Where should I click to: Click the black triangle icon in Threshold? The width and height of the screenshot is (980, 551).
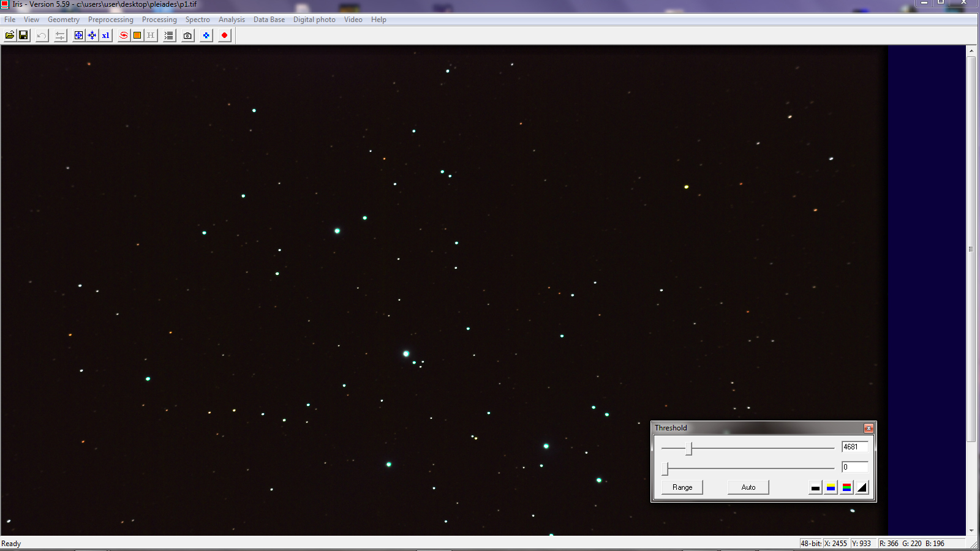[x=862, y=487]
